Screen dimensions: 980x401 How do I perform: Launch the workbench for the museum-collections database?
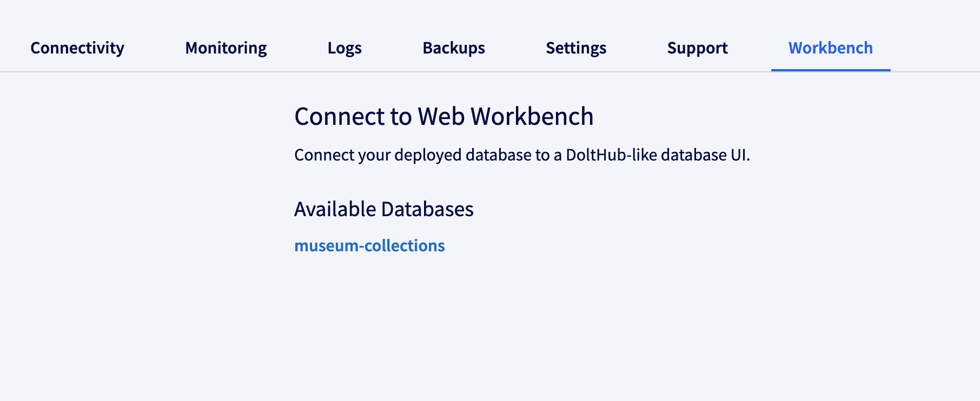pos(369,245)
